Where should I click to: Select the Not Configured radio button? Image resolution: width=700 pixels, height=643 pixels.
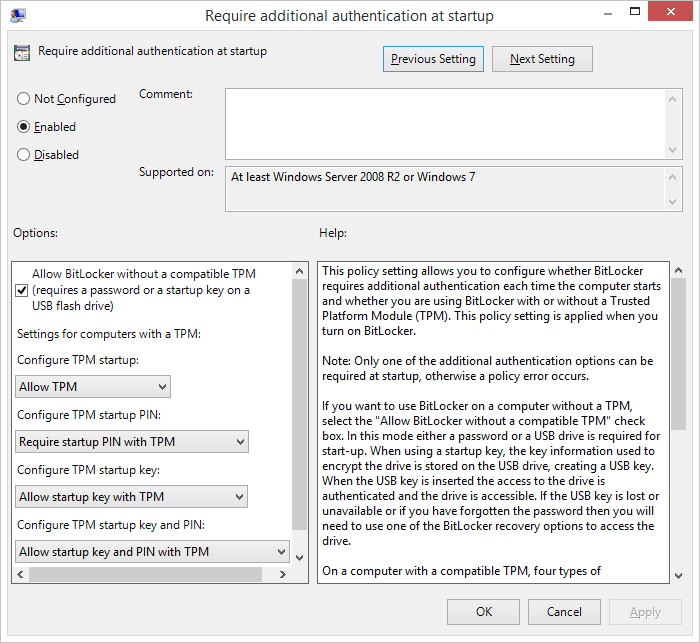tap(24, 99)
